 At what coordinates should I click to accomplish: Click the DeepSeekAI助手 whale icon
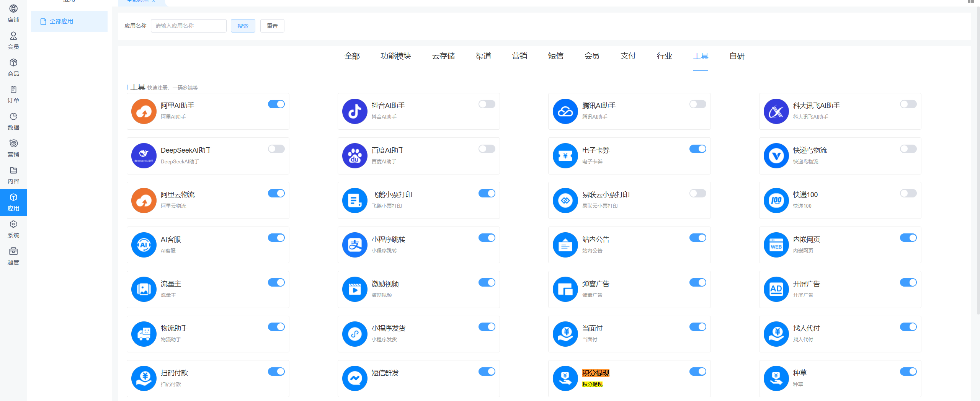(144, 156)
